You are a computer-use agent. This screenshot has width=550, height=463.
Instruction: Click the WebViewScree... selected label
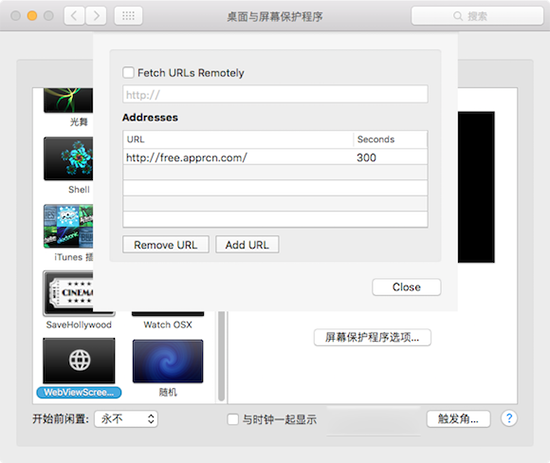click(x=79, y=392)
